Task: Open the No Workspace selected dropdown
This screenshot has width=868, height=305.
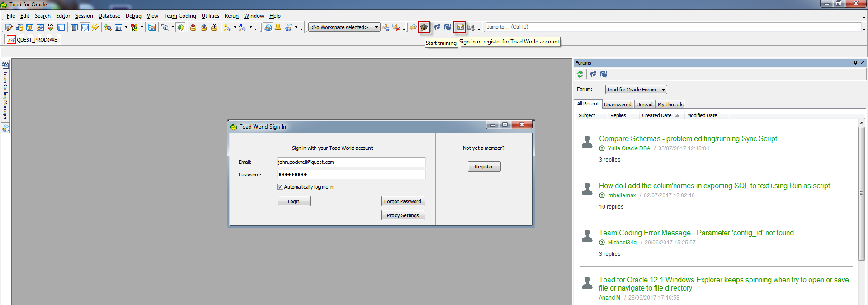Action: coord(344,27)
